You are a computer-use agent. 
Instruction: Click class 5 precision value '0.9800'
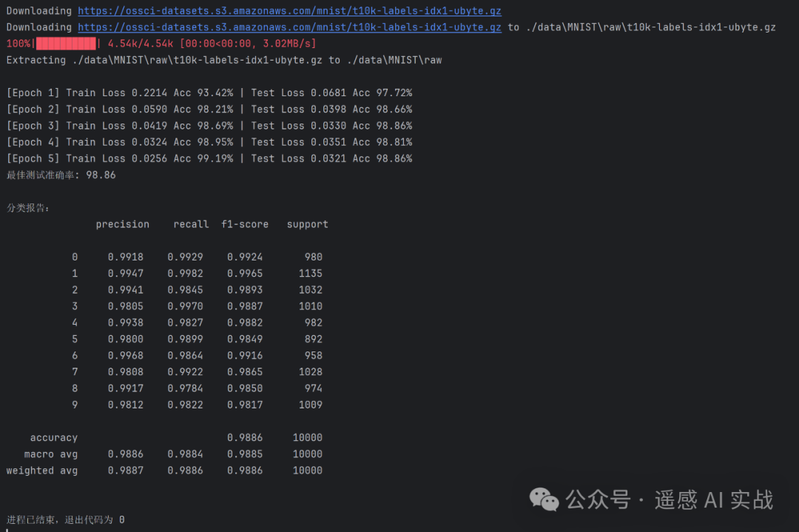(125, 339)
